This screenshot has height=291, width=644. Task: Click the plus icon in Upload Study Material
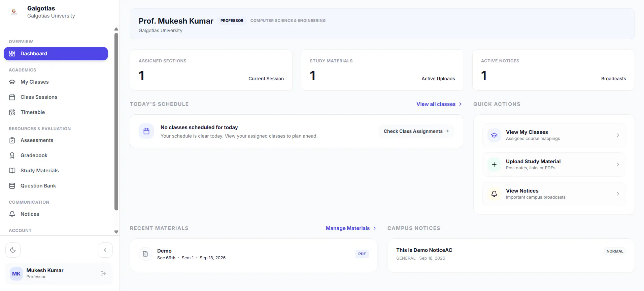494,165
